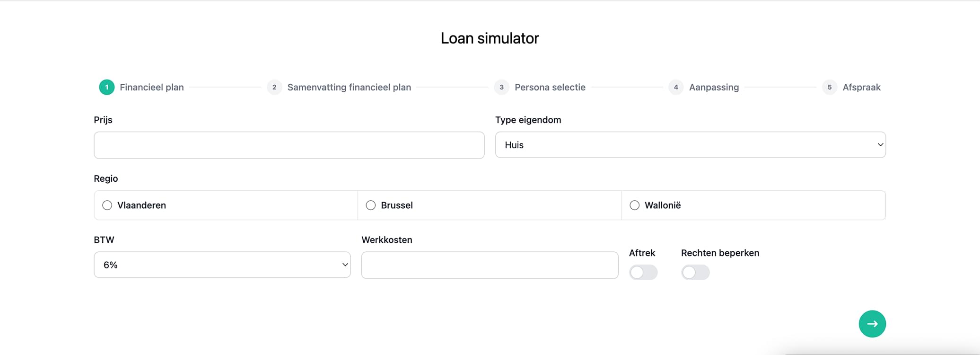This screenshot has width=980, height=355.
Task: Switch to the Afspraak step label
Action: click(x=861, y=87)
